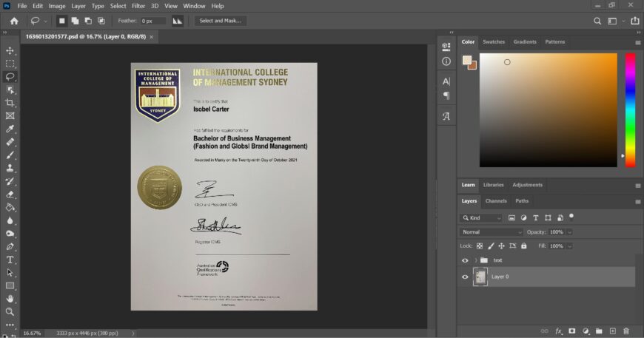644x338 pixels.
Task: Open the Properties info panel icon
Action: (446, 61)
